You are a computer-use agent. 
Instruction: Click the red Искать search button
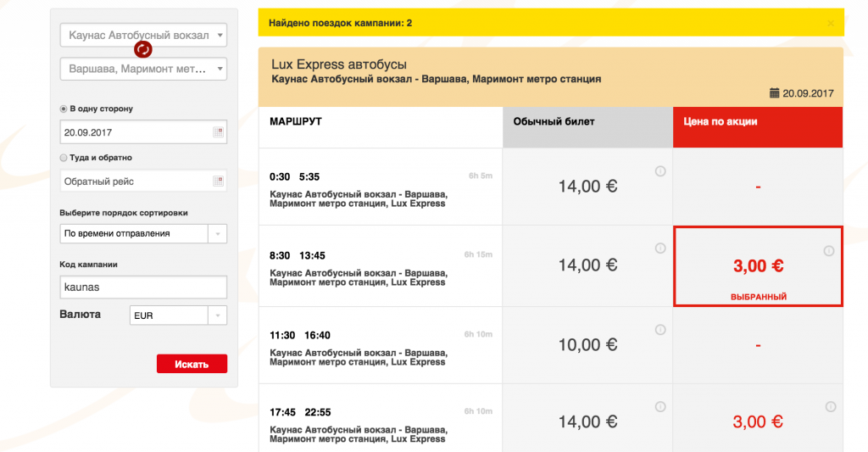192,364
